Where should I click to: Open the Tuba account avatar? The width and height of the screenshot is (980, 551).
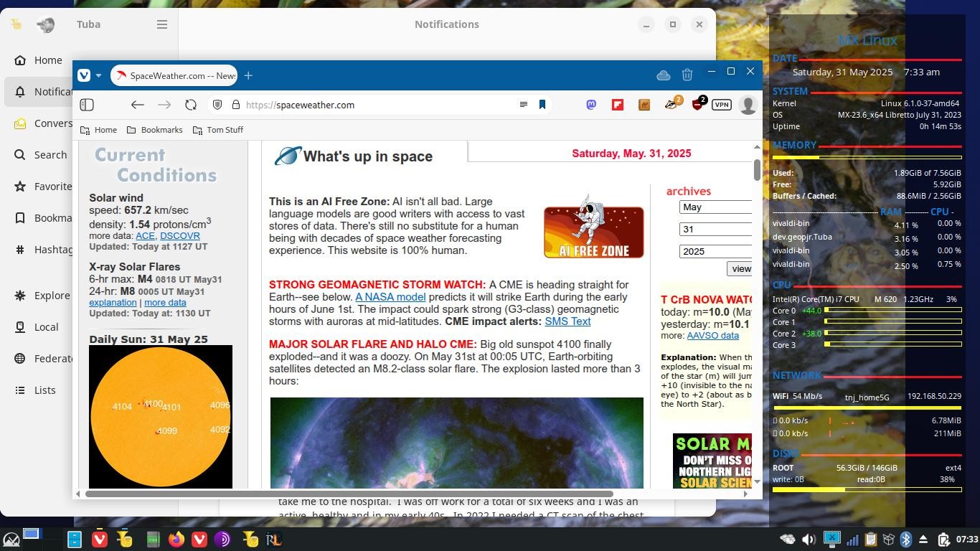pyautogui.click(x=45, y=24)
